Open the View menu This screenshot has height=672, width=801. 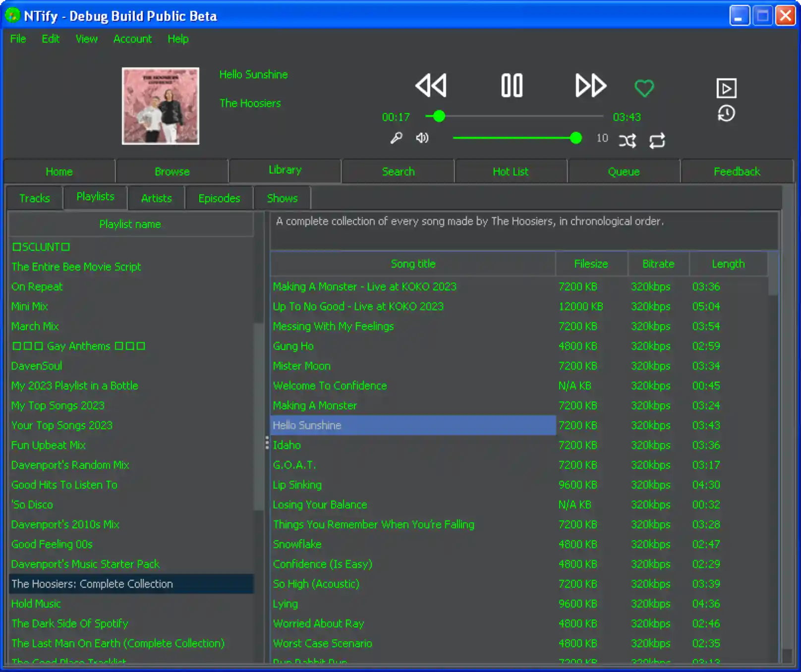coord(86,39)
